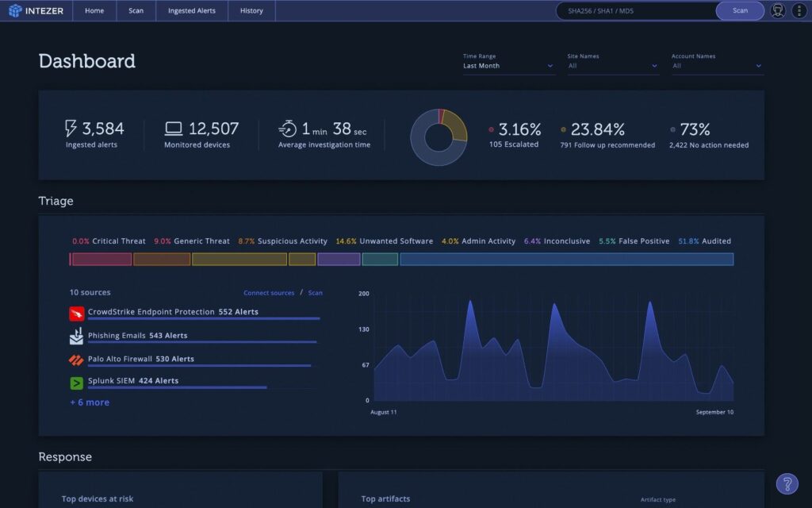Screen dimensions: 812x508
Task: Click the 23.84% Follow up recommended statistic
Action: coord(607,134)
